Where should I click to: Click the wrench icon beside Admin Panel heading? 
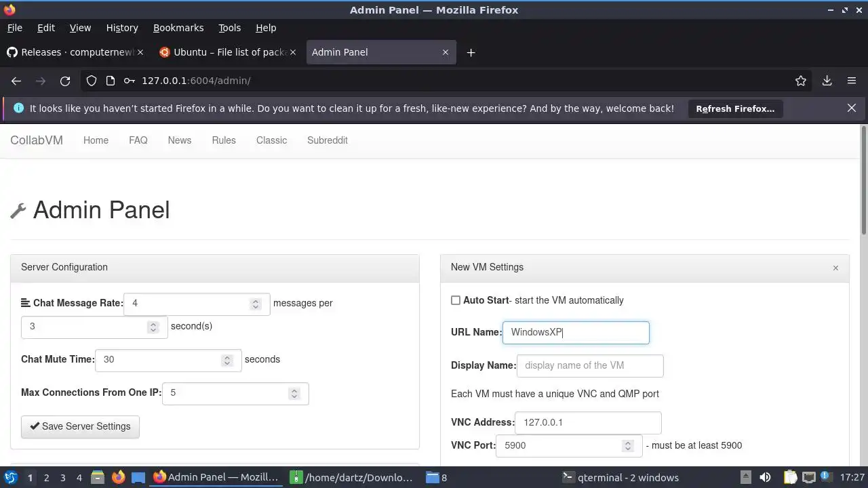[18, 211]
